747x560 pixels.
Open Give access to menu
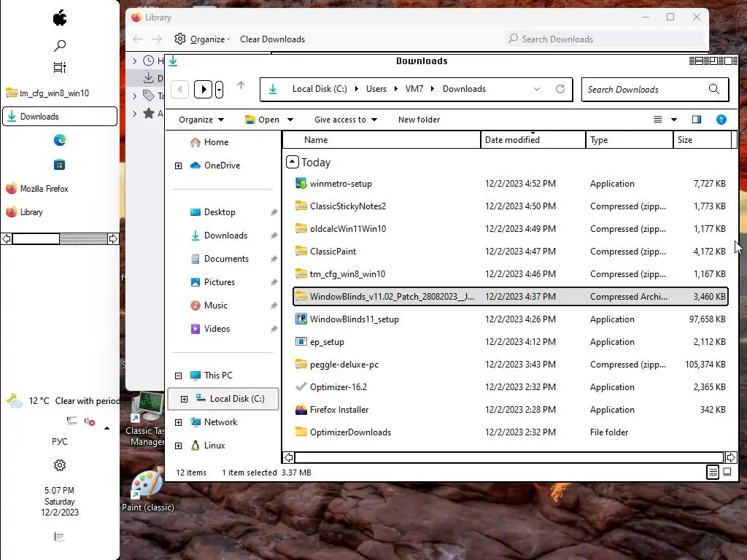(345, 120)
